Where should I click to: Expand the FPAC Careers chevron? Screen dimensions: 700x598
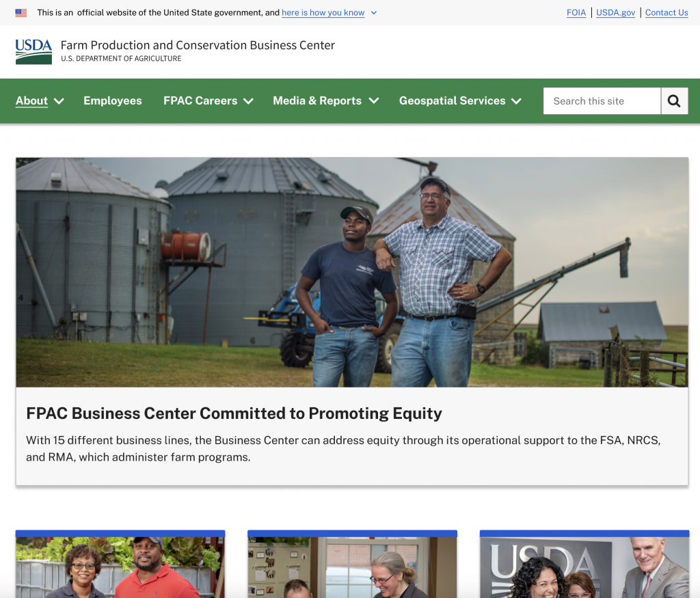[248, 101]
